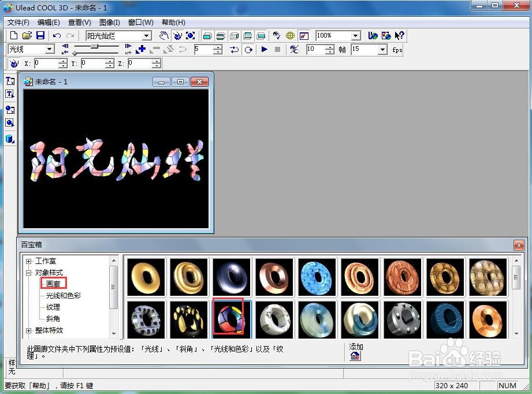Click the reverse keyframes icon
The height and width of the screenshot is (394, 532).
tap(169, 50)
